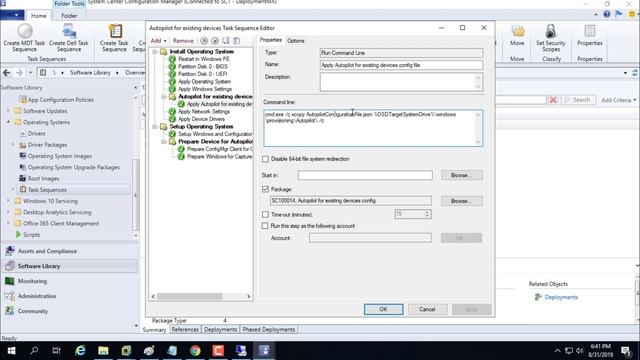Click Create Task Sequence ribbon icon
640x360 pixels.
tap(114, 38)
